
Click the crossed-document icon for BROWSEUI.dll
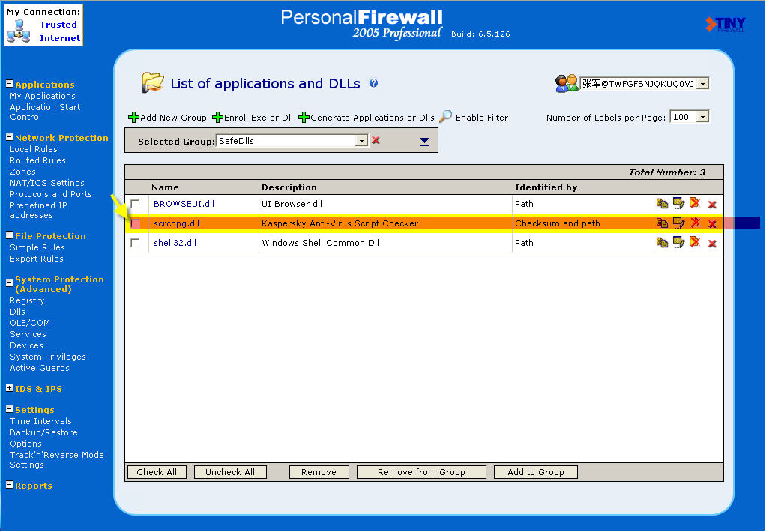coord(695,203)
